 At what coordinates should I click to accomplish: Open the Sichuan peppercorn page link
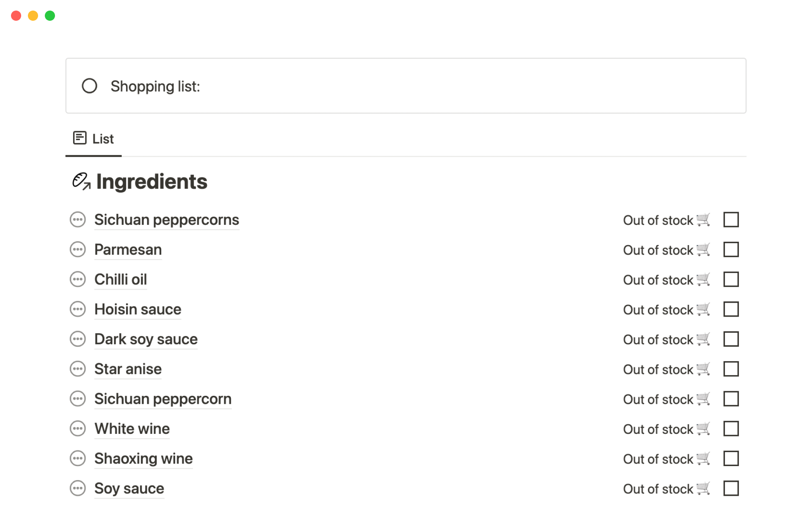(163, 399)
